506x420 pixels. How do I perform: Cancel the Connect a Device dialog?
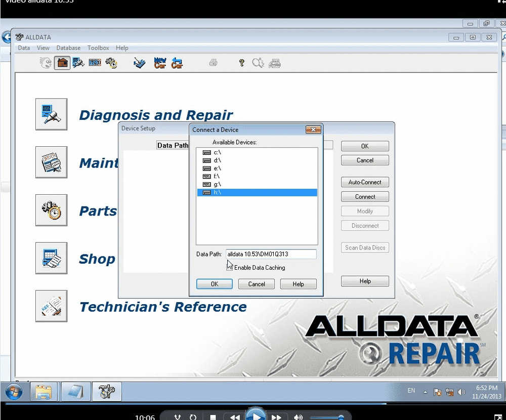(257, 284)
